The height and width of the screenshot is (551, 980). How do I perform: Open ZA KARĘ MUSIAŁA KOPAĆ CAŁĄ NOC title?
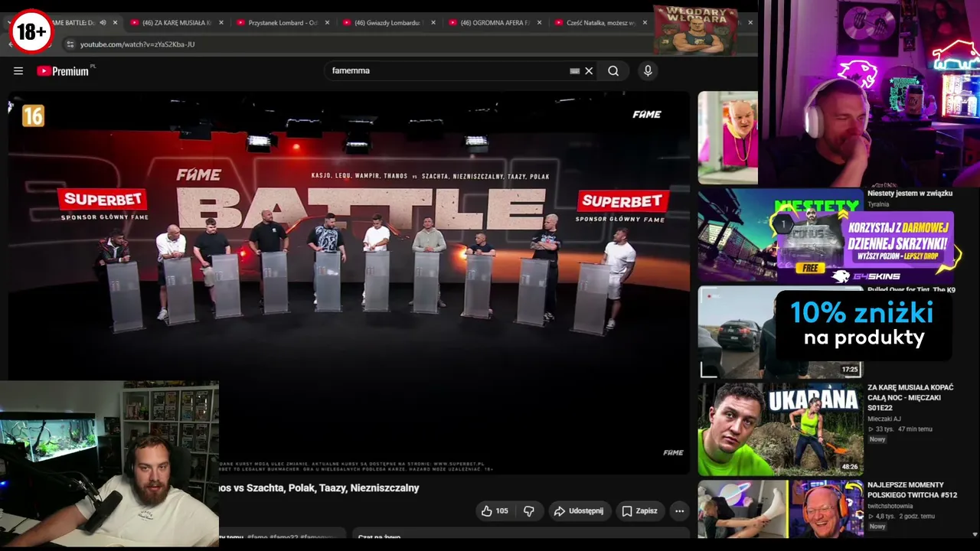(x=910, y=398)
